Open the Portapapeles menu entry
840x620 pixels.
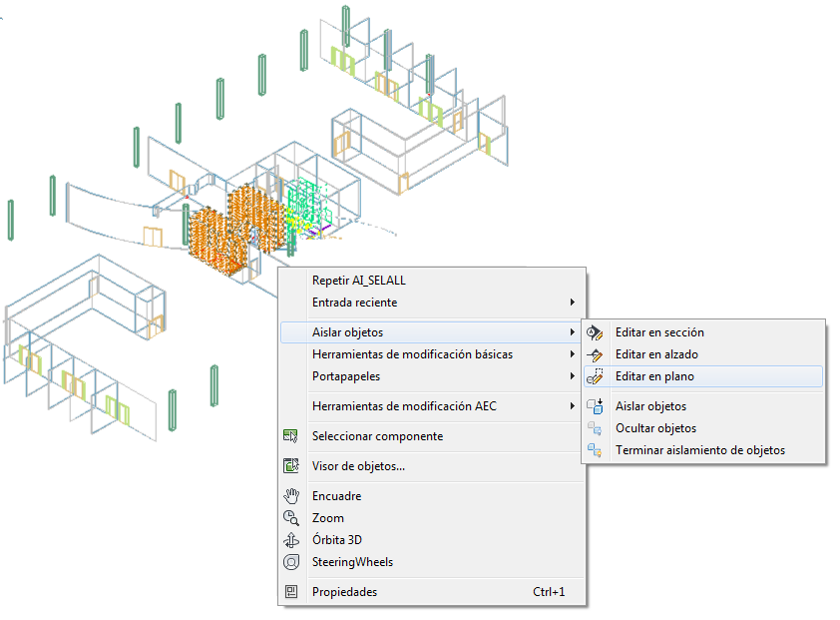[432, 376]
